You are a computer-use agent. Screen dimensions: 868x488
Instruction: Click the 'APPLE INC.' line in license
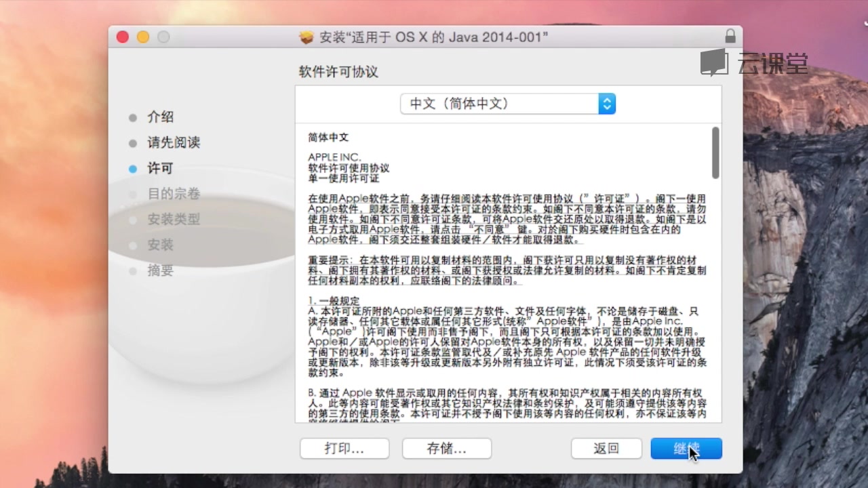tap(334, 157)
